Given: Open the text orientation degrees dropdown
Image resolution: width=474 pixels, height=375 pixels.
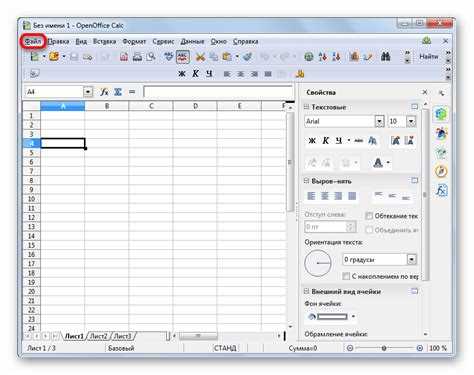Looking at the screenshot, I should (x=412, y=259).
